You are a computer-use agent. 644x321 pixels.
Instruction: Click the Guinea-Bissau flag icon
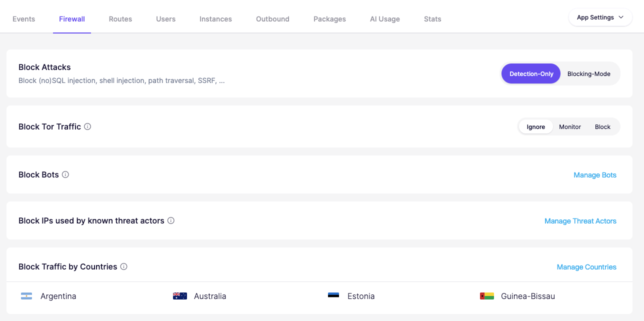click(487, 296)
